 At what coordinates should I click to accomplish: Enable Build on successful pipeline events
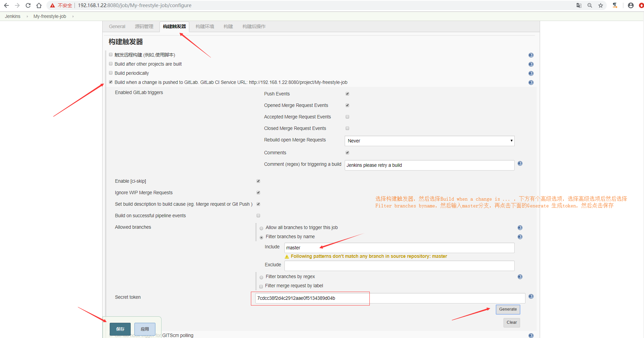pos(258,216)
